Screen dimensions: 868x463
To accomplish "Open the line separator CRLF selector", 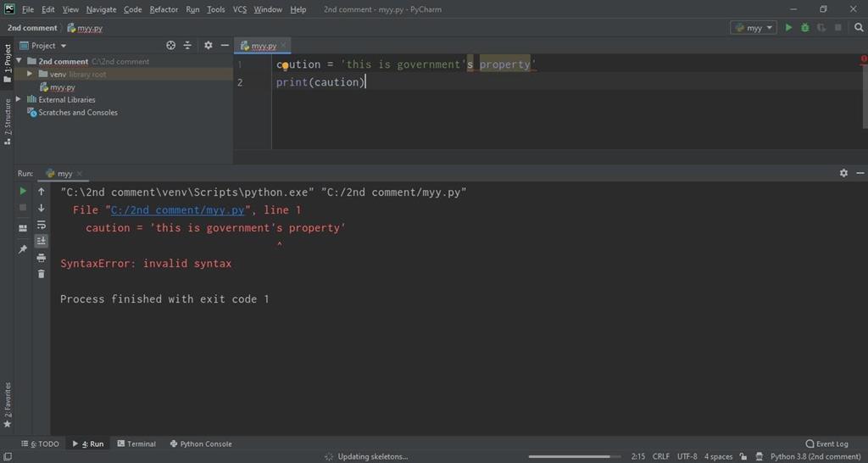I will 660,457.
